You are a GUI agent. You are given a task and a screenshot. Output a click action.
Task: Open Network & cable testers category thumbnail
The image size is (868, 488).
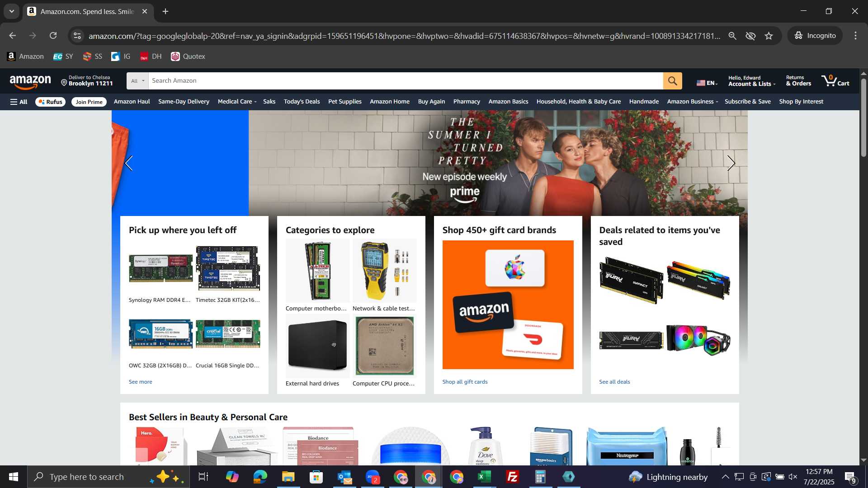384,271
